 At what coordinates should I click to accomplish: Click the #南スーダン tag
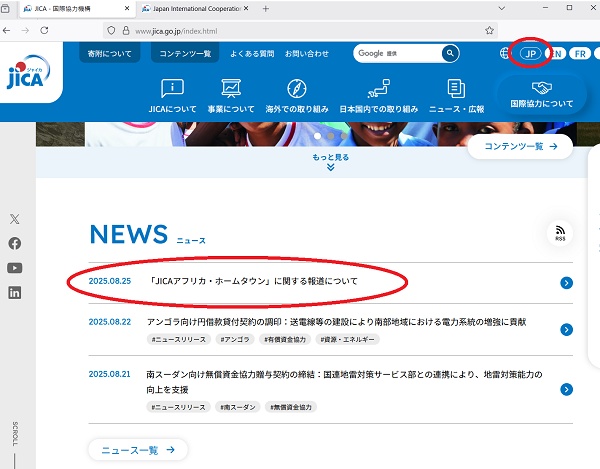tap(238, 407)
